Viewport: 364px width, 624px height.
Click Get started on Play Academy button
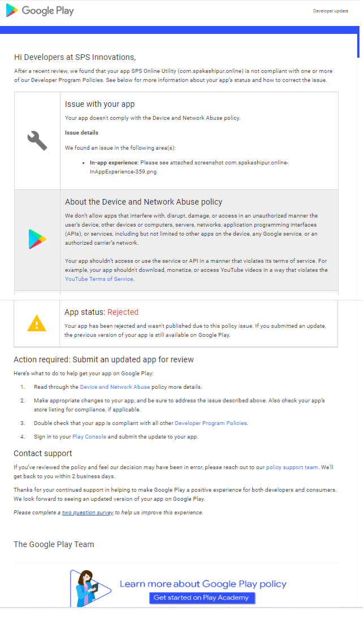(x=202, y=598)
